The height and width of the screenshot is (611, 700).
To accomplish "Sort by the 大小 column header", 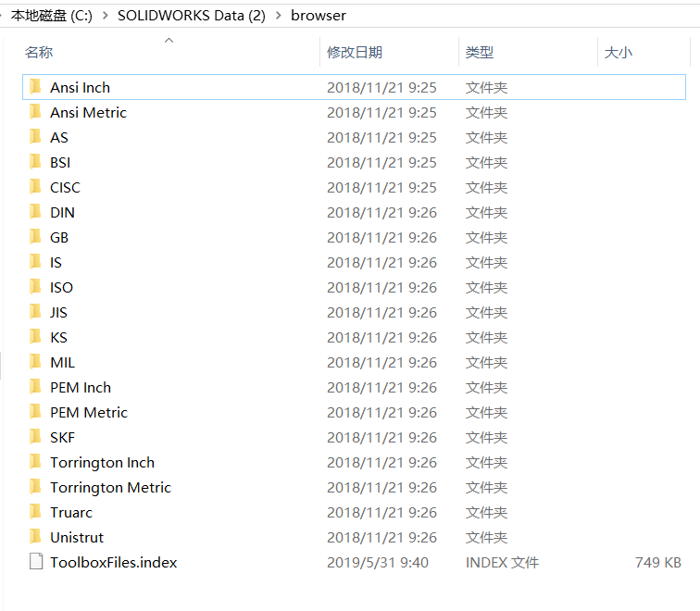I will (x=619, y=52).
